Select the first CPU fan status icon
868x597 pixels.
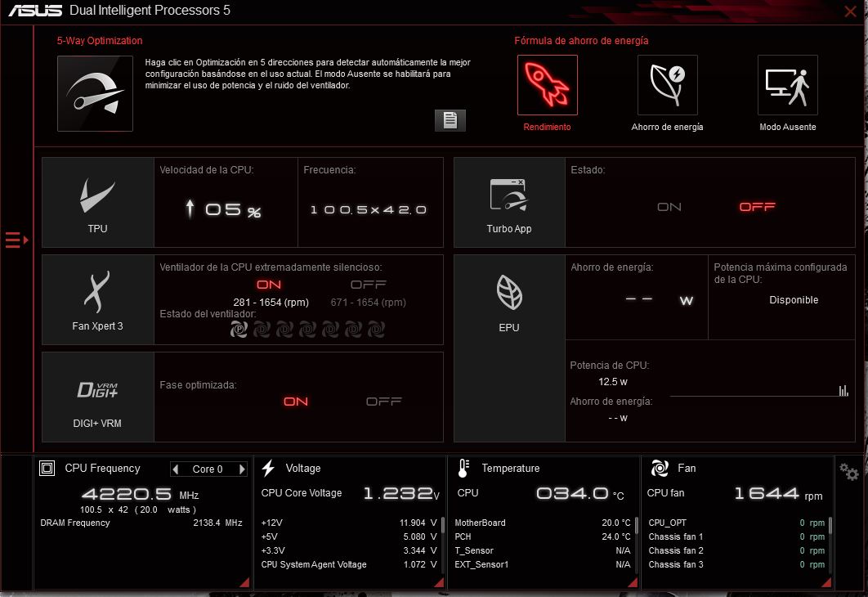(239, 330)
